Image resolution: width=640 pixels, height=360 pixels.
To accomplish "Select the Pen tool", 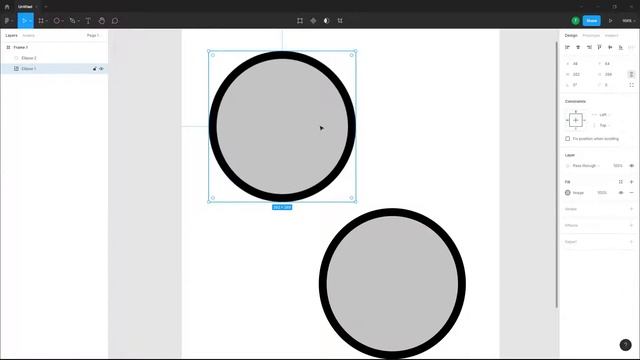I will click(x=72, y=20).
